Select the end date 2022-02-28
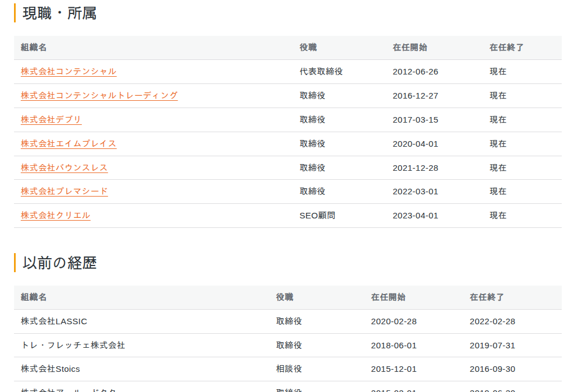583x392 pixels. (492, 321)
